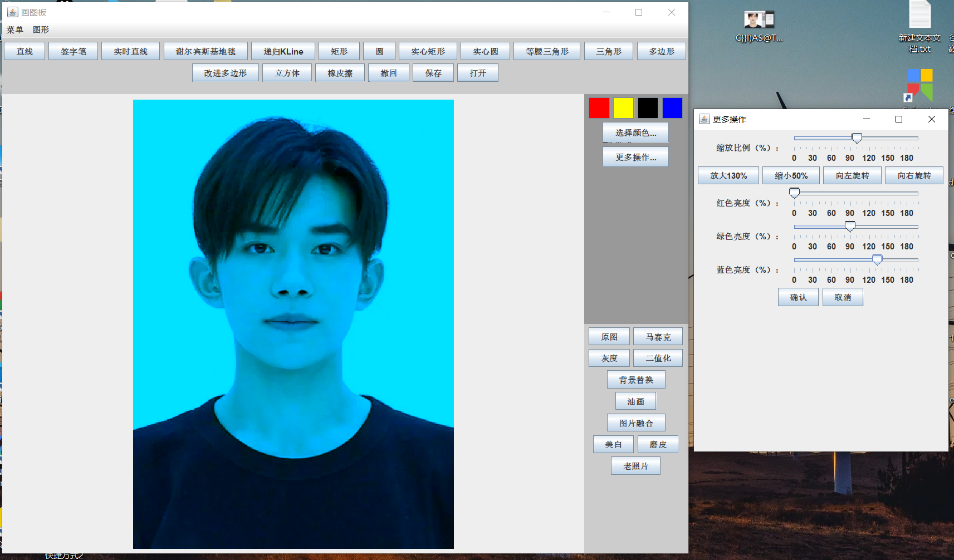Click the 放大130% button
This screenshot has height=560, width=954.
coord(728,175)
